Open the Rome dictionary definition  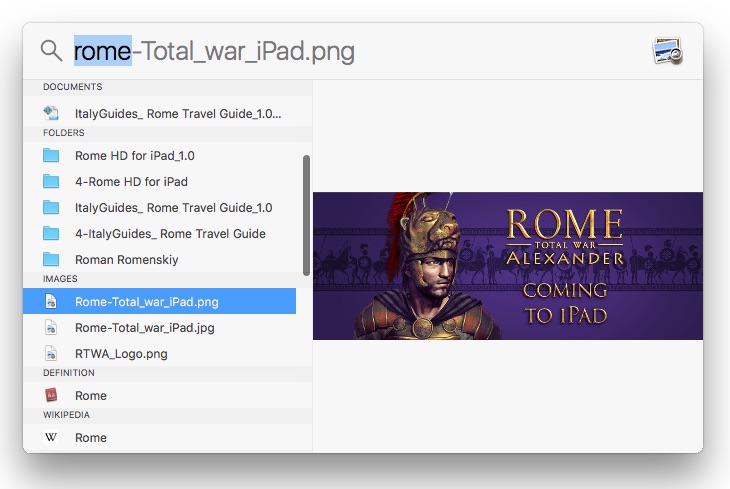(91, 396)
